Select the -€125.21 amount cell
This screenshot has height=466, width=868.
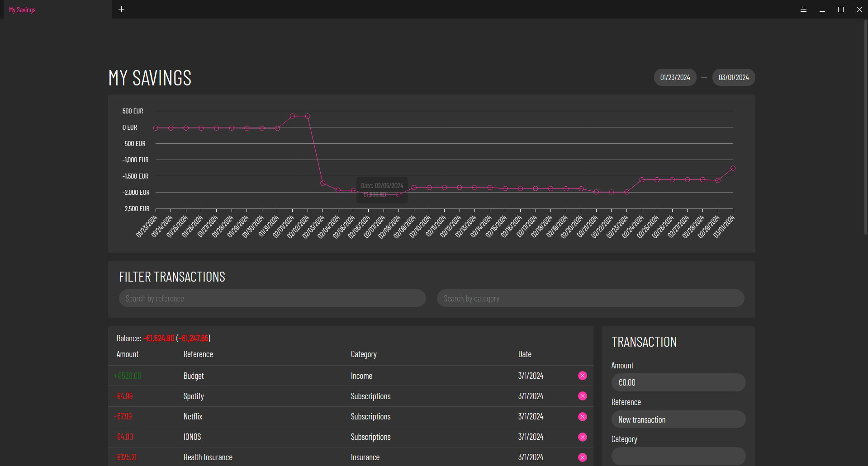125,457
